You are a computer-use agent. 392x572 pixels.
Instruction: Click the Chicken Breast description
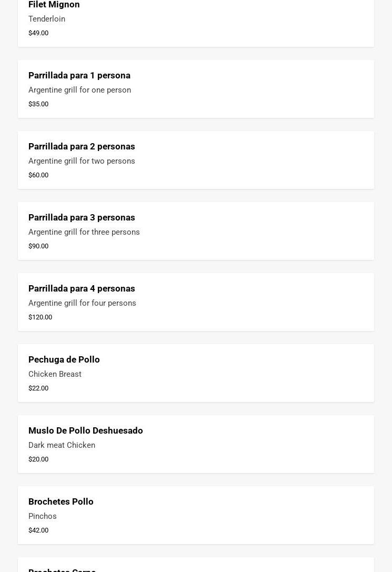point(55,374)
